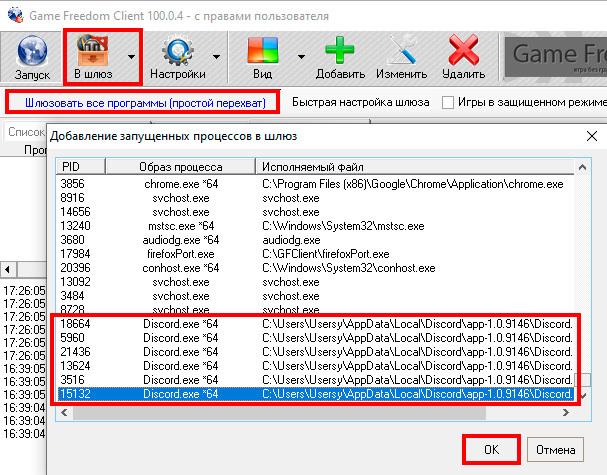Click the green plus Добавить icon
The width and height of the screenshot is (607, 475).
point(340,50)
